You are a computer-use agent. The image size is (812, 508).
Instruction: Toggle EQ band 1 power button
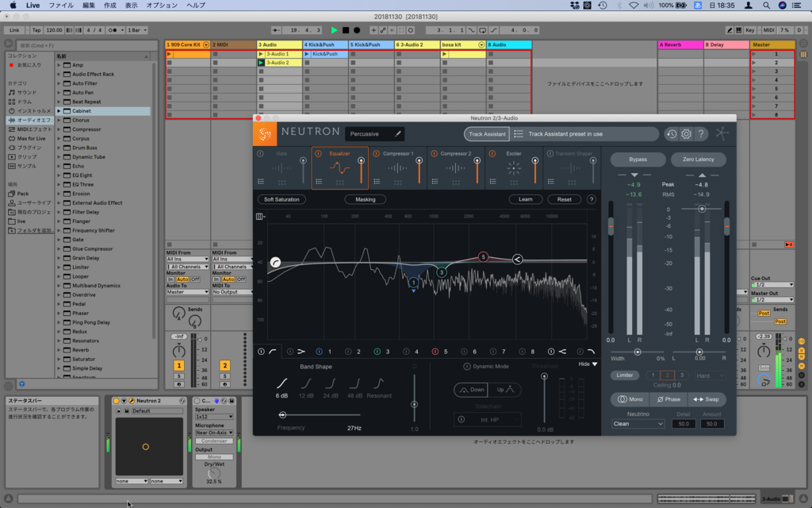tap(319, 352)
